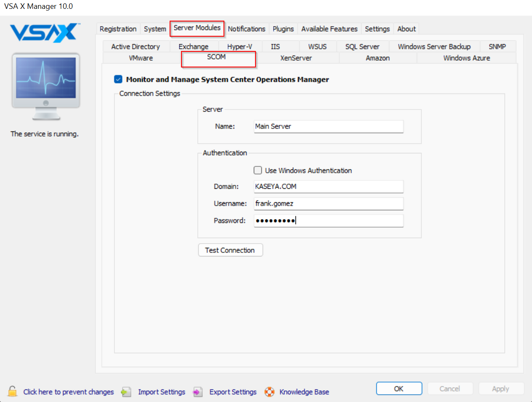Click the Knowledge Base lifebuoy icon
The width and height of the screenshot is (532, 402).
pyautogui.click(x=269, y=392)
